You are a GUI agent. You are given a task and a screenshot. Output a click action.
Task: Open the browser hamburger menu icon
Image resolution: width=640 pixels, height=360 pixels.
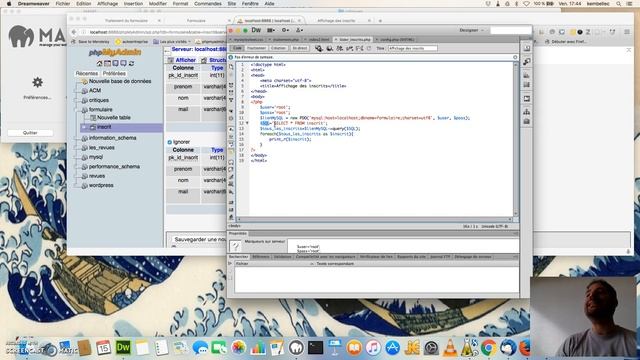627,32
